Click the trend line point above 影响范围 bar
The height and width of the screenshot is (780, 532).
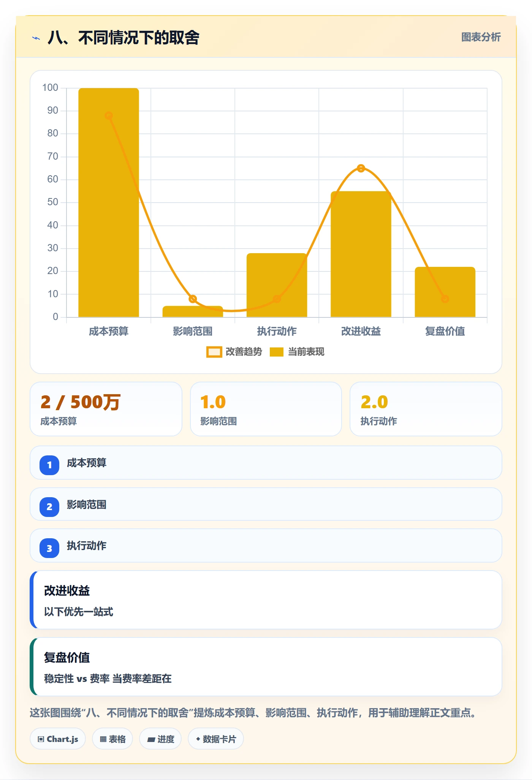tap(193, 299)
